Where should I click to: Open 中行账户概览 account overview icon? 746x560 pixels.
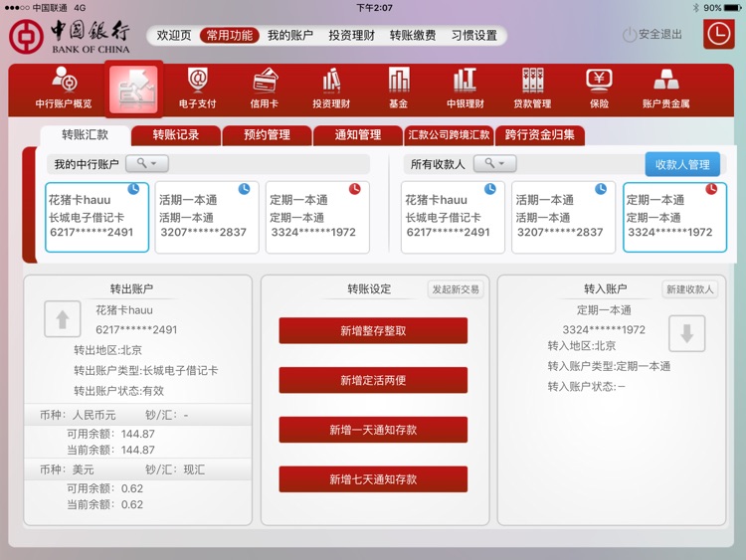tap(64, 88)
